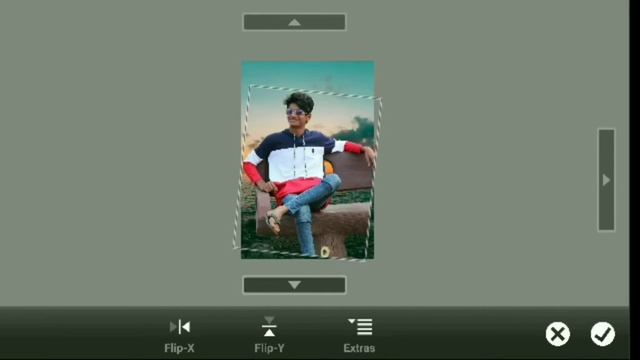Flip the image vertically with Flip-Y
Image resolution: width=640 pixels, height=360 pixels.
click(269, 336)
